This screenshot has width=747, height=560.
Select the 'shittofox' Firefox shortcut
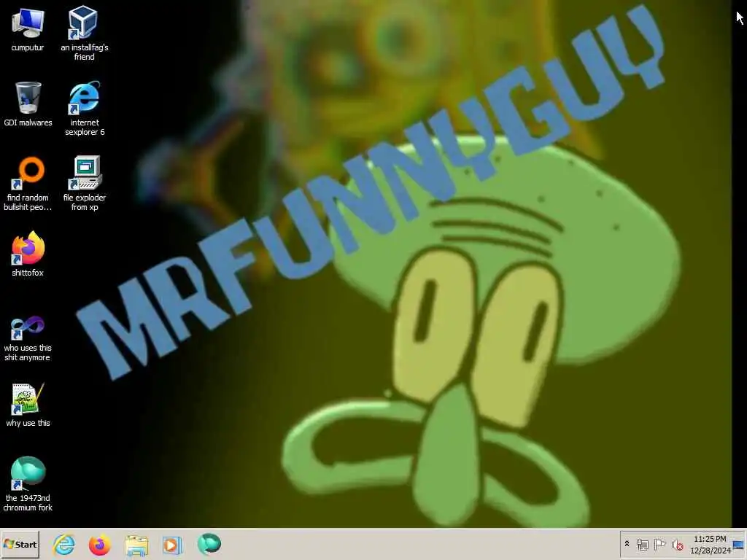click(x=28, y=254)
